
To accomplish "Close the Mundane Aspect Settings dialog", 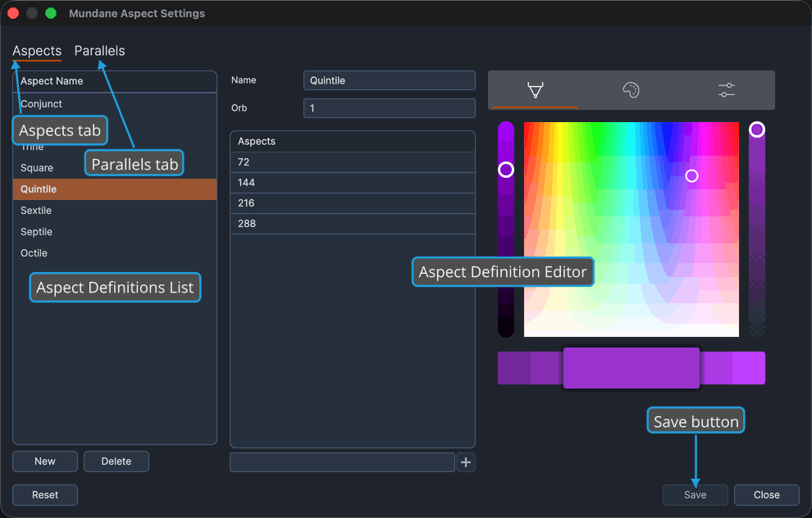I will pos(766,495).
